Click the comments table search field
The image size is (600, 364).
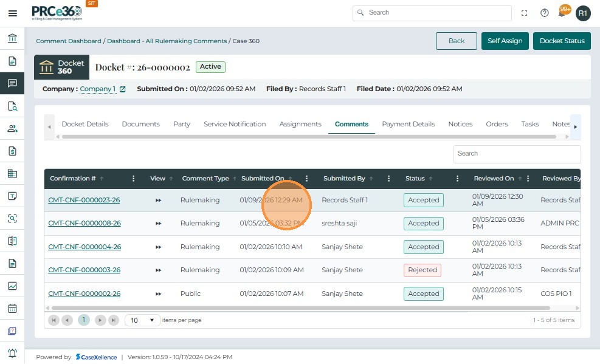[517, 154]
